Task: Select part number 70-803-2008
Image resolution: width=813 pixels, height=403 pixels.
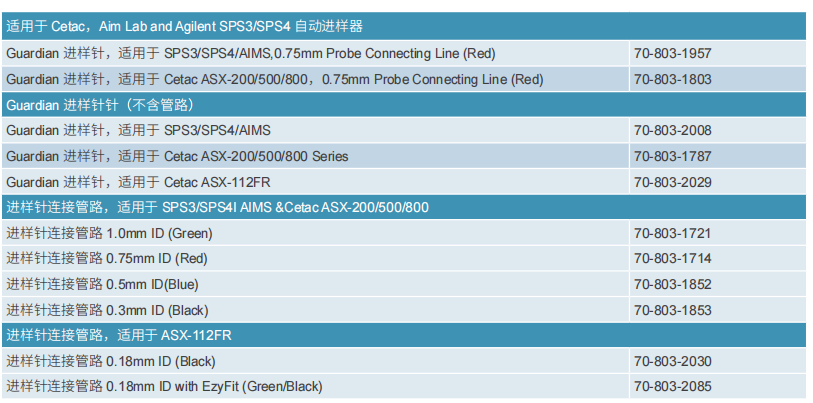Action: pyautogui.click(x=673, y=130)
